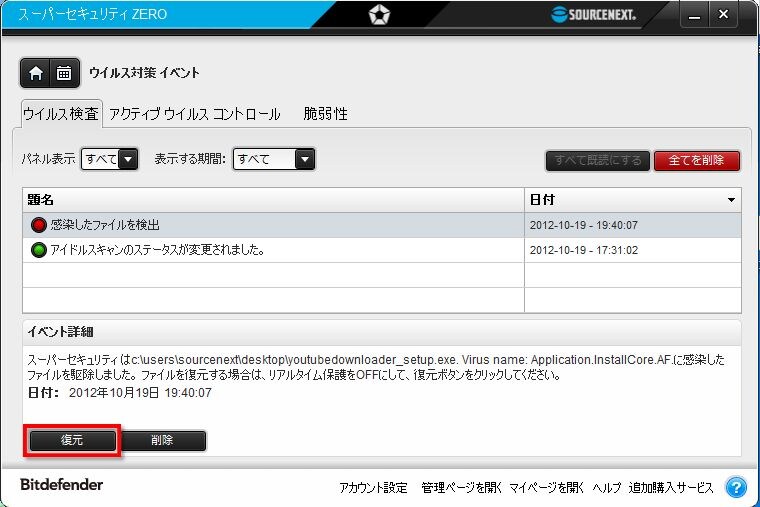Screen dimensions: 760x507
Task: Go to the home screen icon
Action: click(35, 73)
